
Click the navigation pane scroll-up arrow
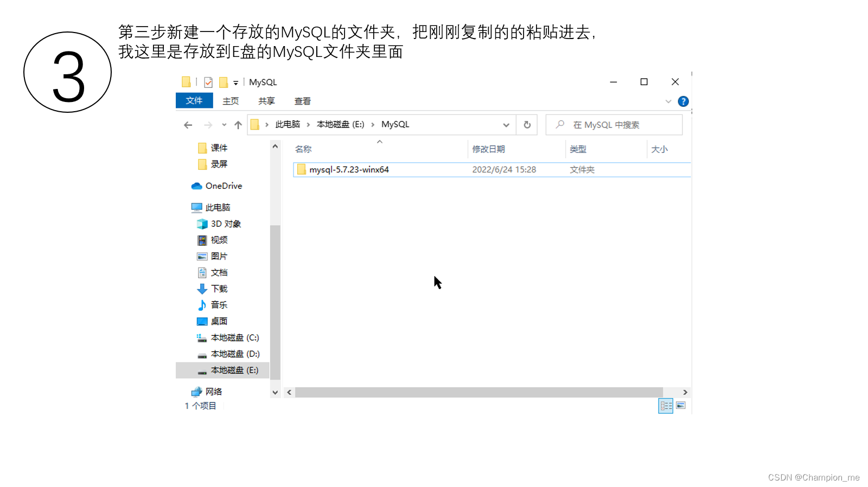click(x=275, y=146)
